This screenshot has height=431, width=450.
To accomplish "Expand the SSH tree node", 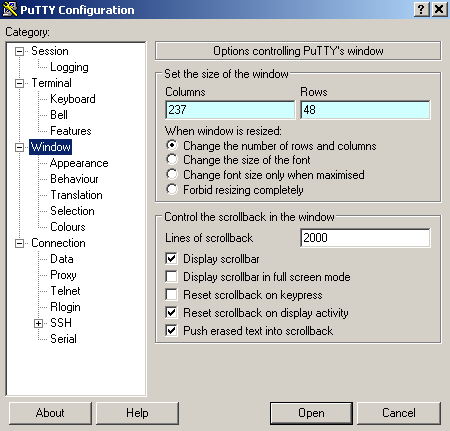I will tap(39, 323).
